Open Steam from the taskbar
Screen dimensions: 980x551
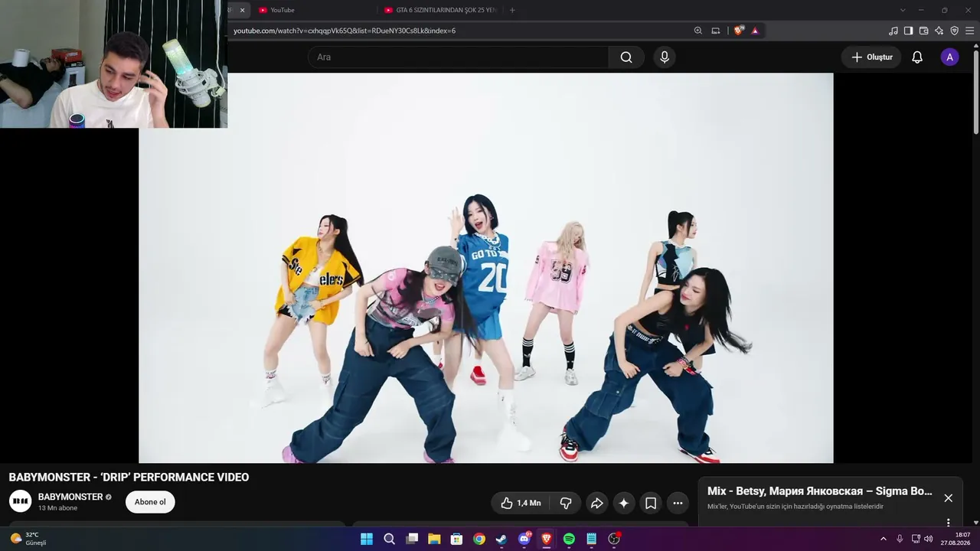(x=501, y=539)
